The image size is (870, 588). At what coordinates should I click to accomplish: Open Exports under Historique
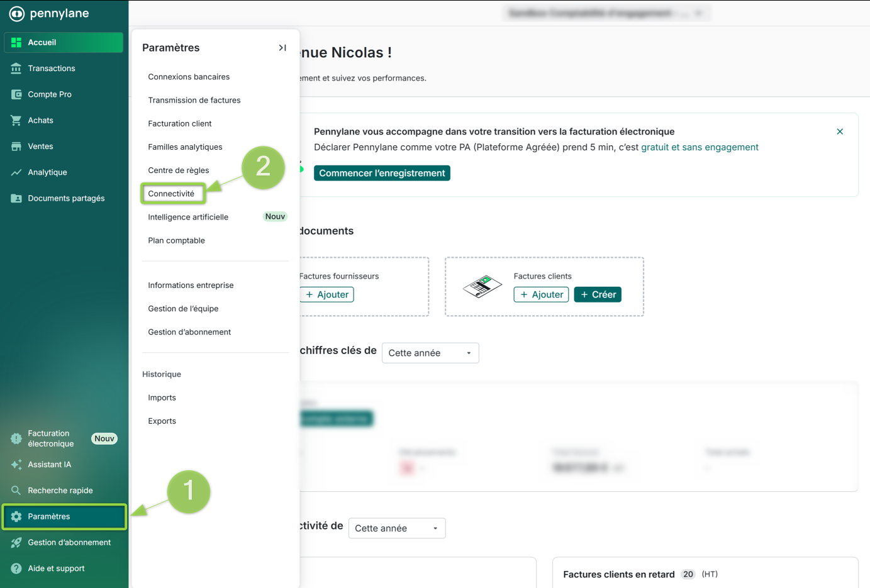[x=162, y=421]
